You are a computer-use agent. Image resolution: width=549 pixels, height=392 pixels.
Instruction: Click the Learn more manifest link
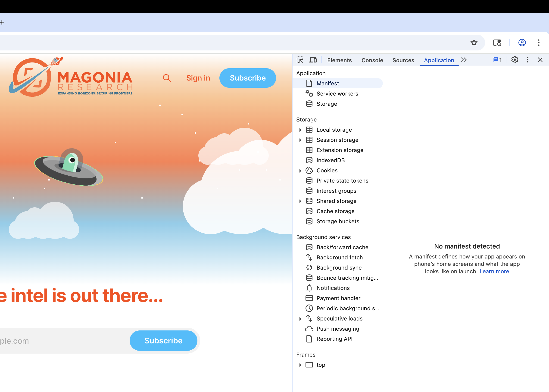point(494,271)
